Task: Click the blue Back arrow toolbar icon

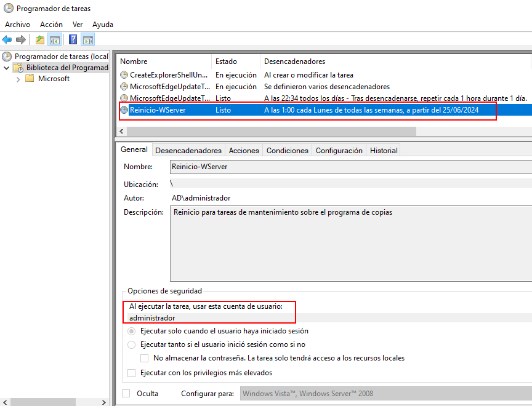Action: pyautogui.click(x=7, y=40)
